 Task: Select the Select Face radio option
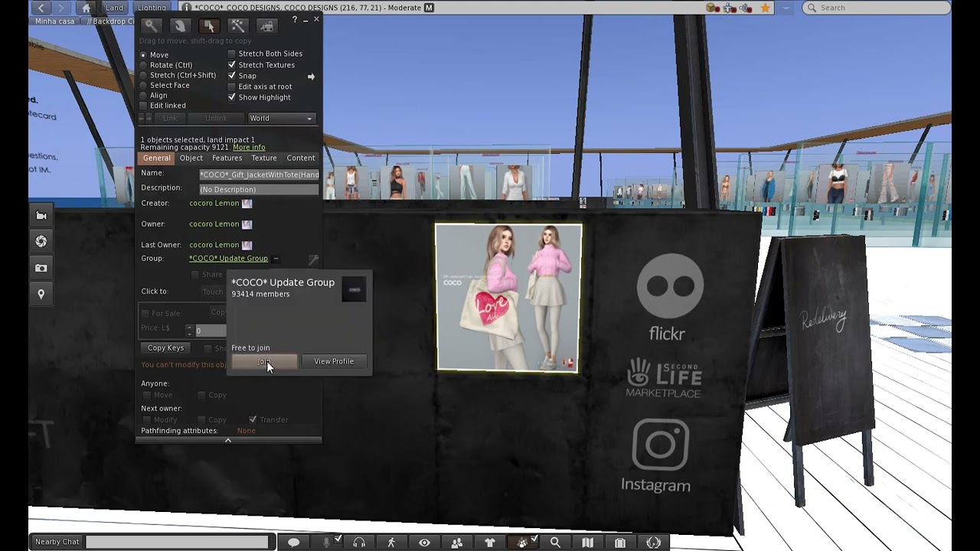pyautogui.click(x=143, y=85)
